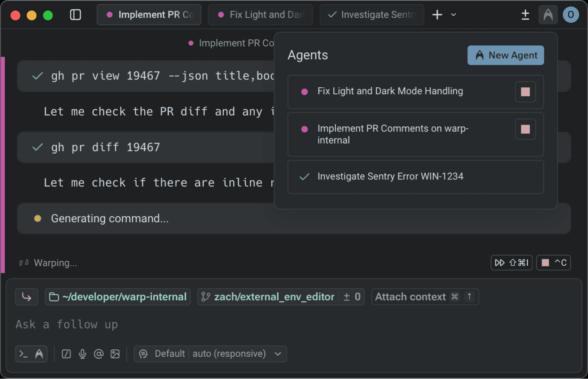Open the Fix Light and Dark tab
Image resolution: width=588 pixels, height=379 pixels.
[x=260, y=15]
